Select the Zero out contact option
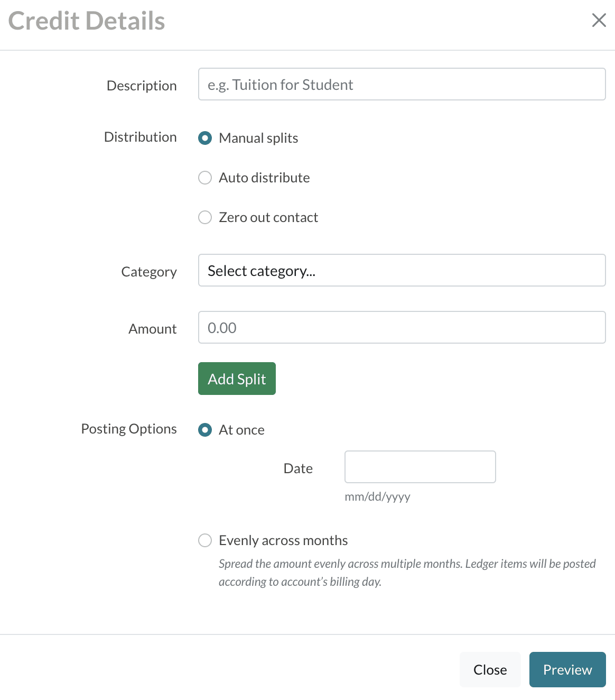615x700 pixels. [205, 217]
